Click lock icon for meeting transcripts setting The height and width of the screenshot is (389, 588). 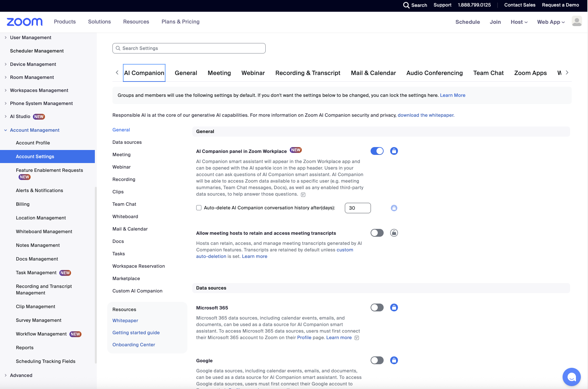point(394,233)
